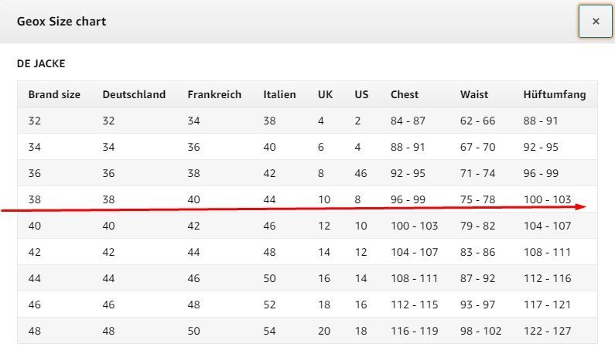
Task: Click the Italien column header
Action: point(279,94)
